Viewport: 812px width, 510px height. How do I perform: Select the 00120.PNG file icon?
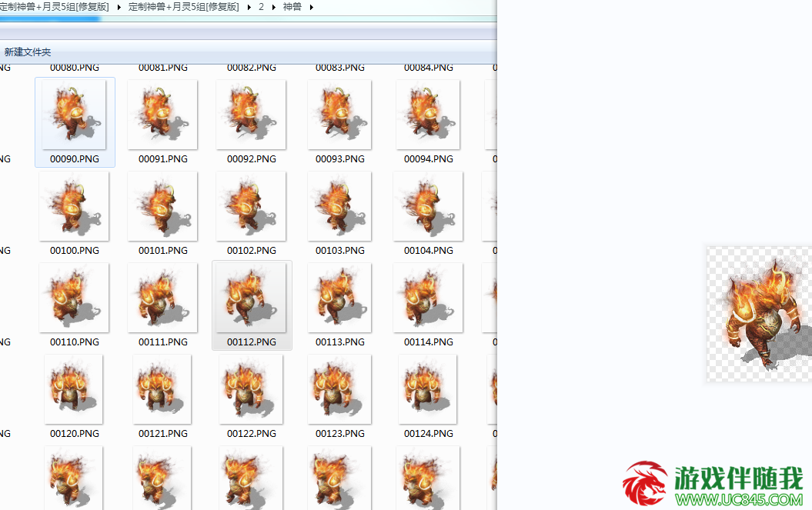(x=74, y=389)
